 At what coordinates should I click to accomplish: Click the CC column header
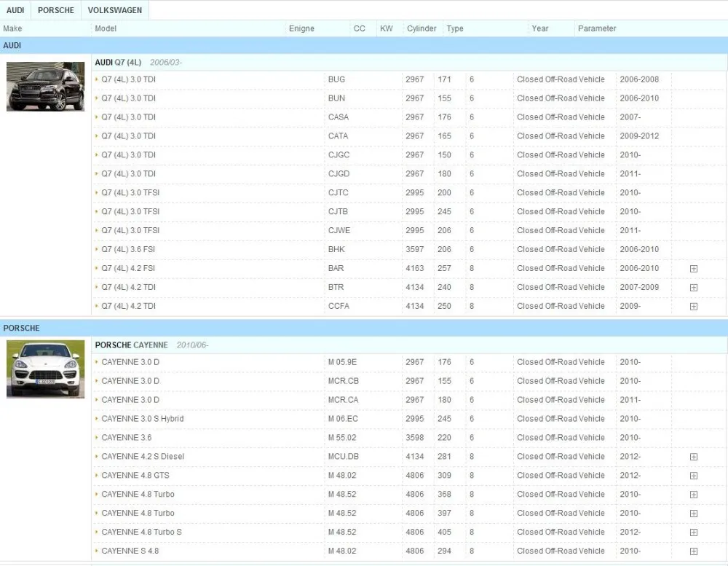coord(360,28)
